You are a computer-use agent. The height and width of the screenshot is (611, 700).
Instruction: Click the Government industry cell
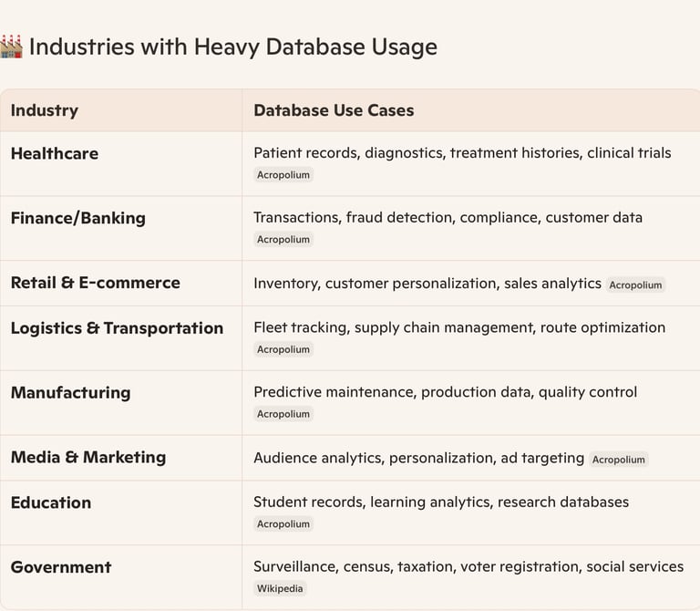[61, 567]
